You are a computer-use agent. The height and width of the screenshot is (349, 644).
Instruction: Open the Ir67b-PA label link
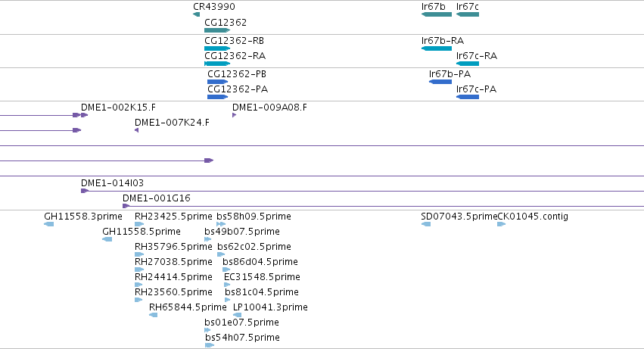pos(450,74)
